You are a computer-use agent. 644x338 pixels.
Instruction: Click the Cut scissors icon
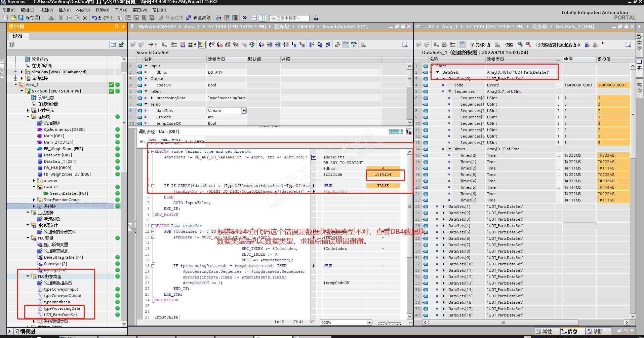coord(61,18)
